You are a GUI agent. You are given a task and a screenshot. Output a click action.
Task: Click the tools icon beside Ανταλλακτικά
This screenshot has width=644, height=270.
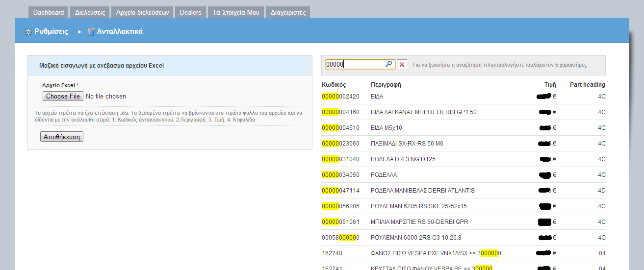coord(91,32)
